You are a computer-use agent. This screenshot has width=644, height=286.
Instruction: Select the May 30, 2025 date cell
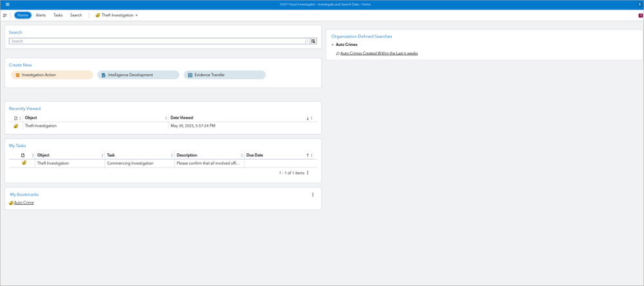(193, 126)
